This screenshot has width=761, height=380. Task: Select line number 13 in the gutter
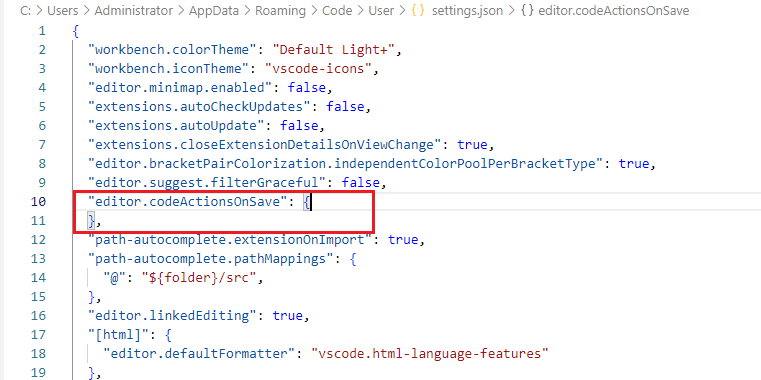pos(38,259)
